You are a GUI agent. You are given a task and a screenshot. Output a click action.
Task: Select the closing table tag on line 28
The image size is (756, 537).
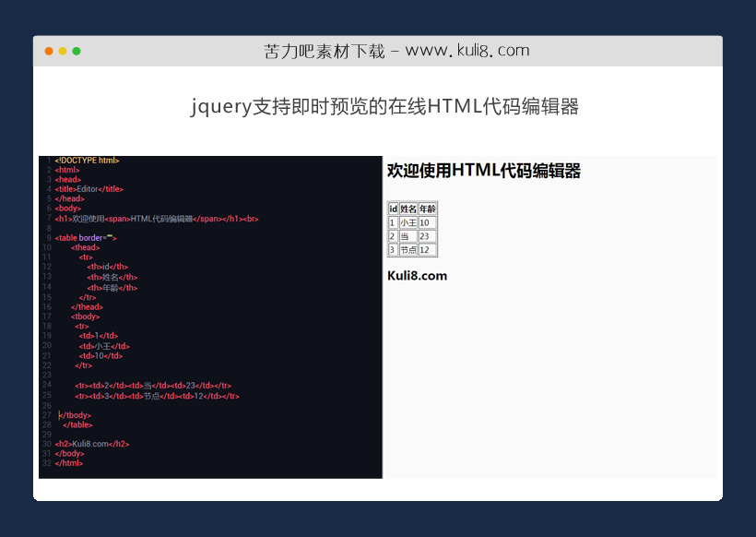click(77, 424)
